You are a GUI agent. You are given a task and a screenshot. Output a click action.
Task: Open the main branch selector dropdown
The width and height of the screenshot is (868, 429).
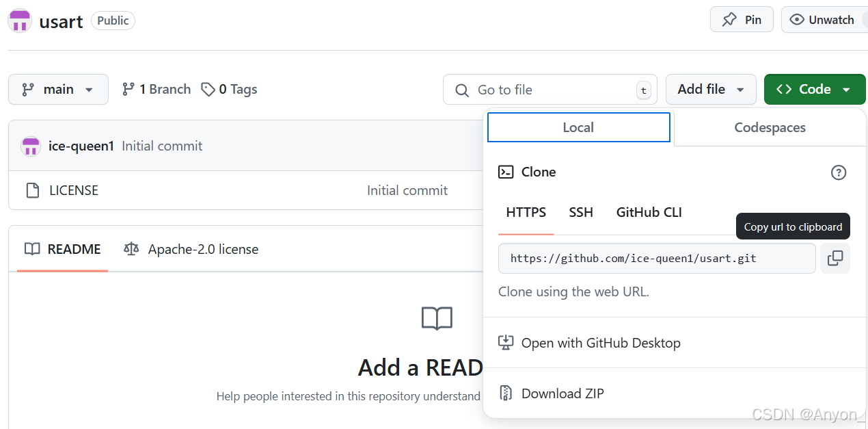click(x=58, y=90)
